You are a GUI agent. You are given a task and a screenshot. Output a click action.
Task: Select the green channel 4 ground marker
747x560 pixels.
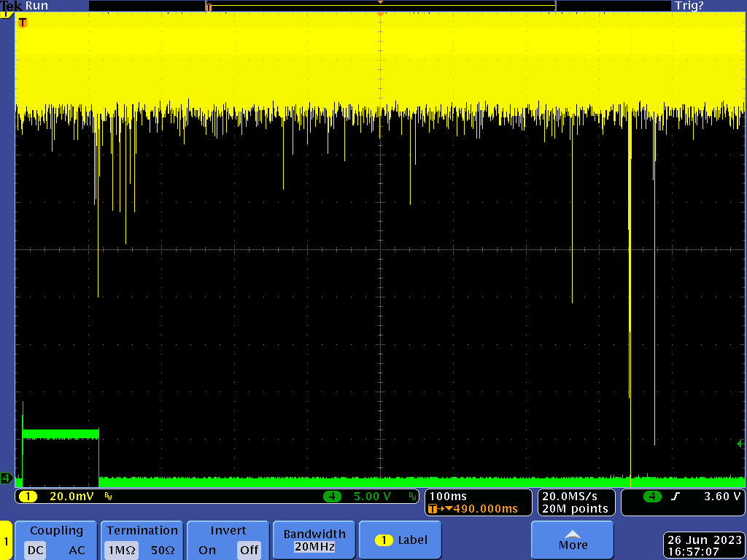(x=6, y=478)
